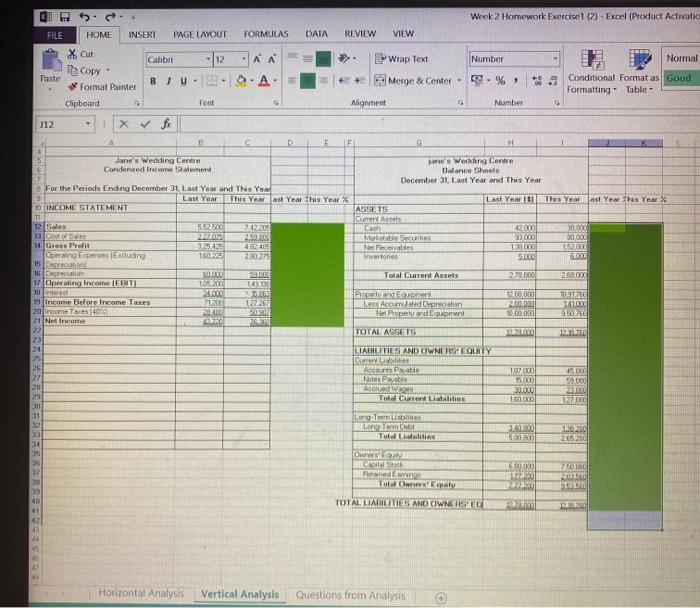Open the Horizontal Analysis sheet
Image resolution: width=700 pixels, height=608 pixels.
click(141, 593)
